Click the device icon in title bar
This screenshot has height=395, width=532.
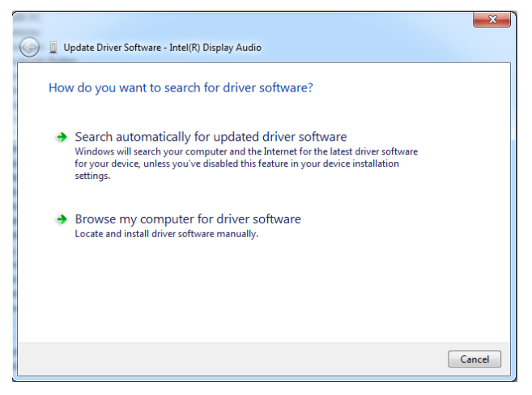(x=53, y=48)
